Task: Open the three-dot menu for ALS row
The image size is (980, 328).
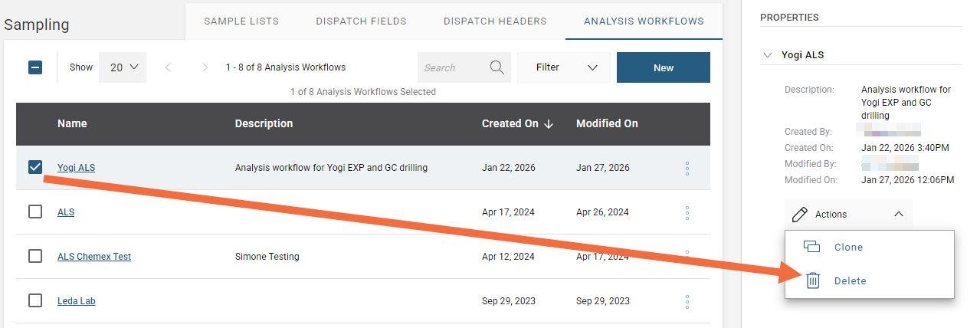Action: [x=687, y=212]
